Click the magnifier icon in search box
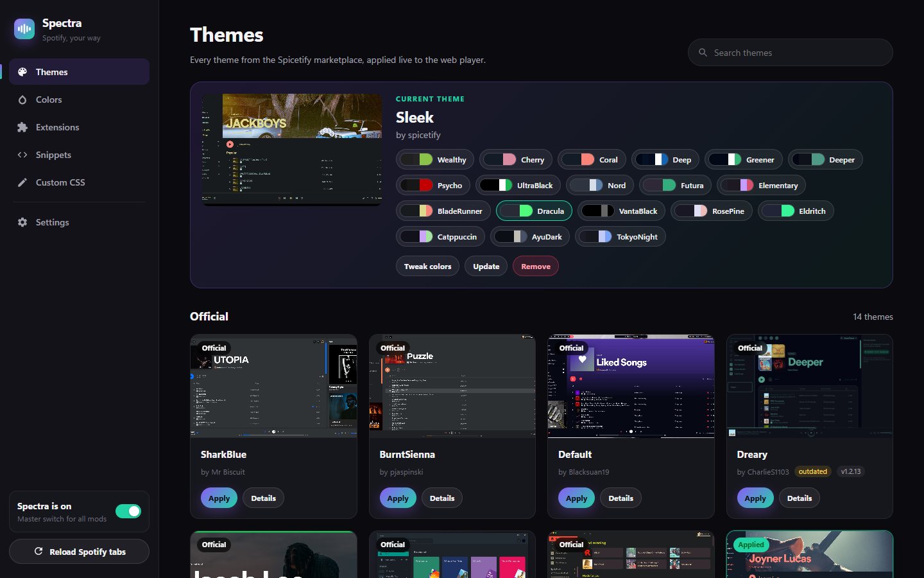Viewport: 924px width, 578px height. pos(703,53)
